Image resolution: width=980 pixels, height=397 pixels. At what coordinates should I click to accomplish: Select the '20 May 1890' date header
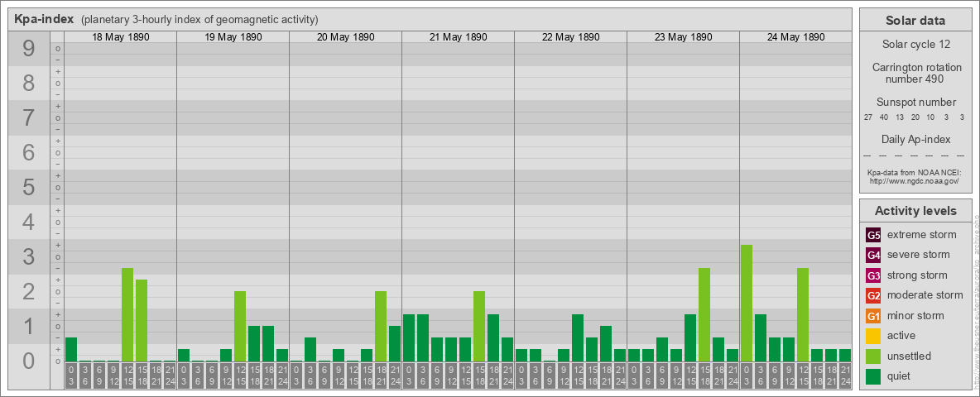point(346,37)
